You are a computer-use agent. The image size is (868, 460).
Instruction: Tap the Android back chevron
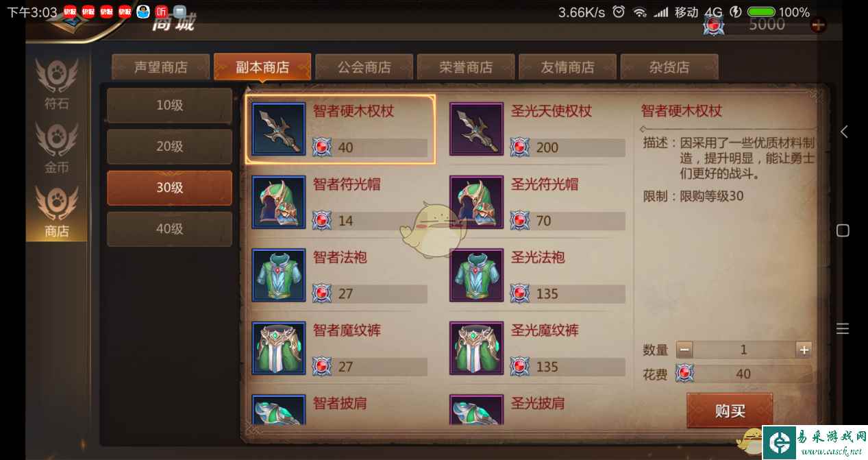pyautogui.click(x=844, y=132)
